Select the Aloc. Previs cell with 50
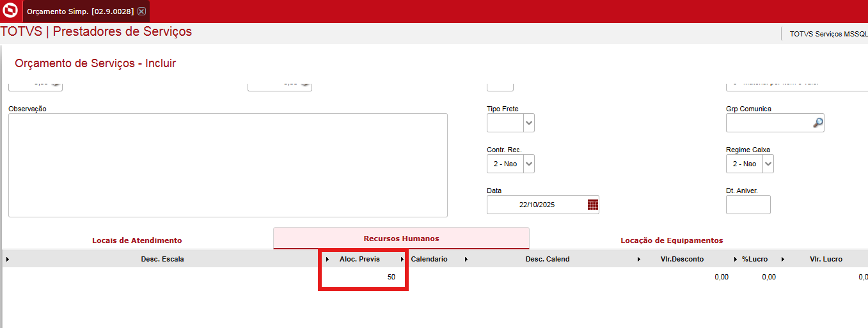868x328 pixels. click(x=363, y=277)
